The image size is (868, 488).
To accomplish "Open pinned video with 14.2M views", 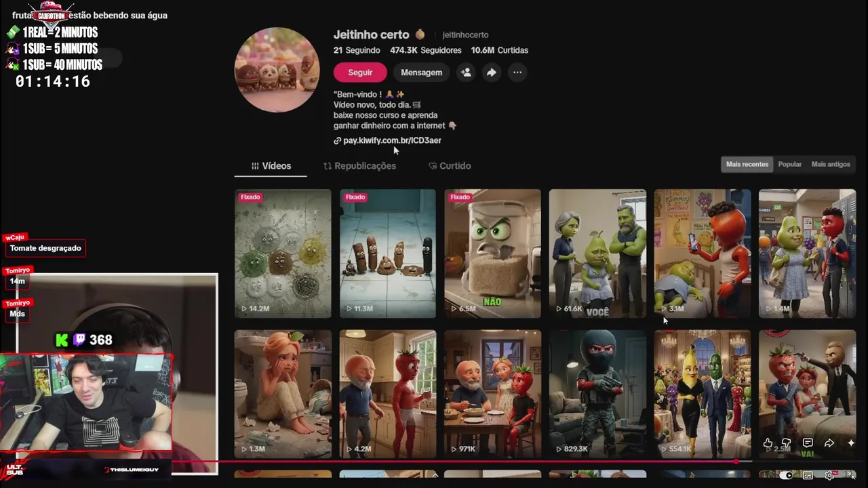I will point(283,253).
